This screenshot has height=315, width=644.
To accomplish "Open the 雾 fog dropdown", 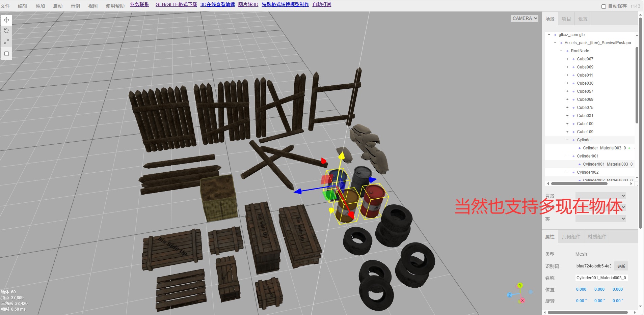I will (601, 219).
